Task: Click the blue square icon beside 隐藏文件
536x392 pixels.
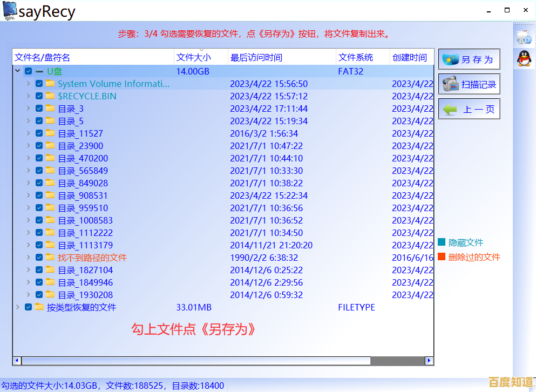Action: click(x=443, y=243)
